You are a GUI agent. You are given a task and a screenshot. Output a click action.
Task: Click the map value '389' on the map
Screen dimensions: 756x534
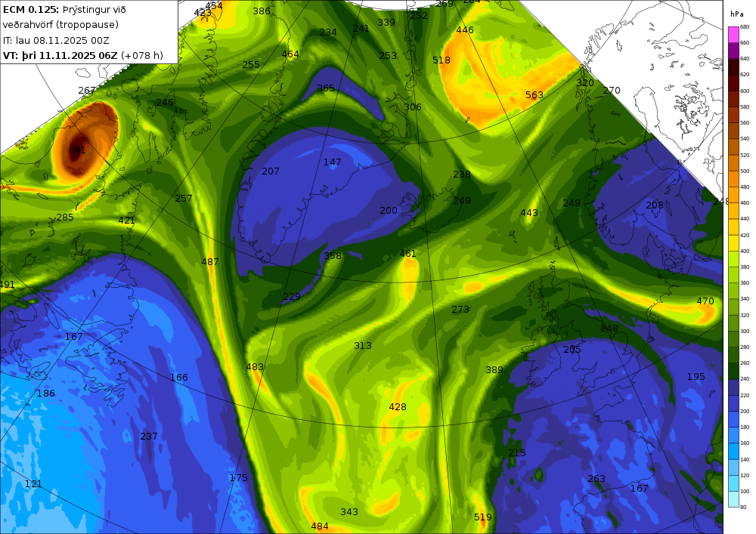pyautogui.click(x=494, y=370)
